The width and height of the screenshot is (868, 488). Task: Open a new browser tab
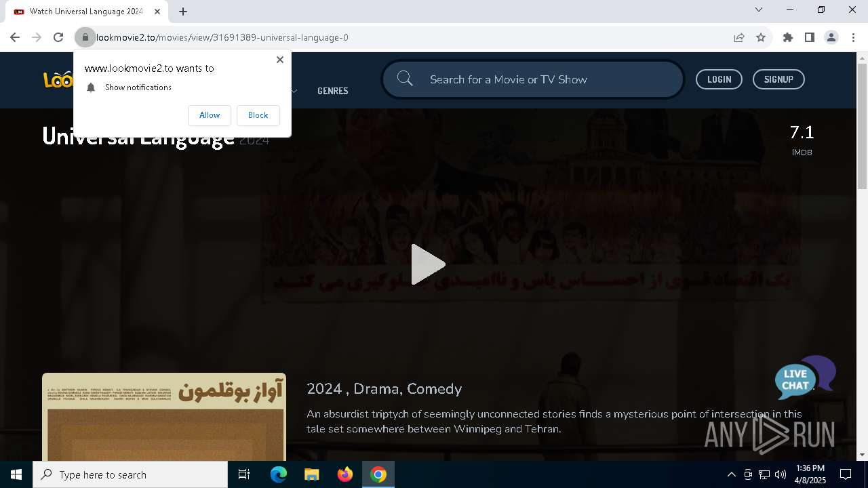pos(183,11)
